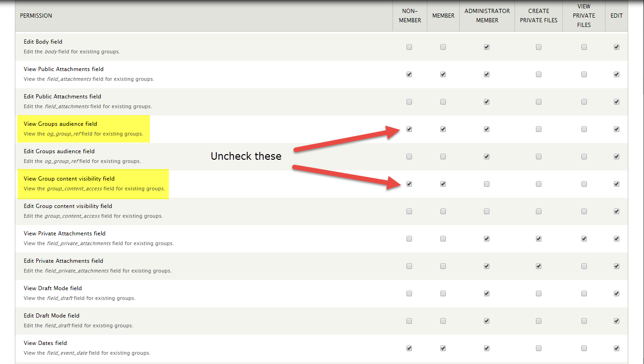The width and height of the screenshot is (644, 364).
Task: Click the Create Private Files column header
Action: tap(538, 16)
